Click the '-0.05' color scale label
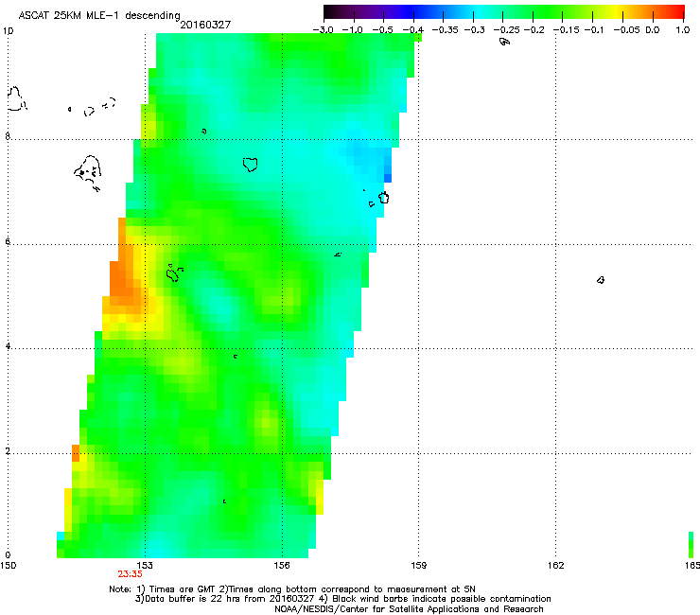 point(626,30)
